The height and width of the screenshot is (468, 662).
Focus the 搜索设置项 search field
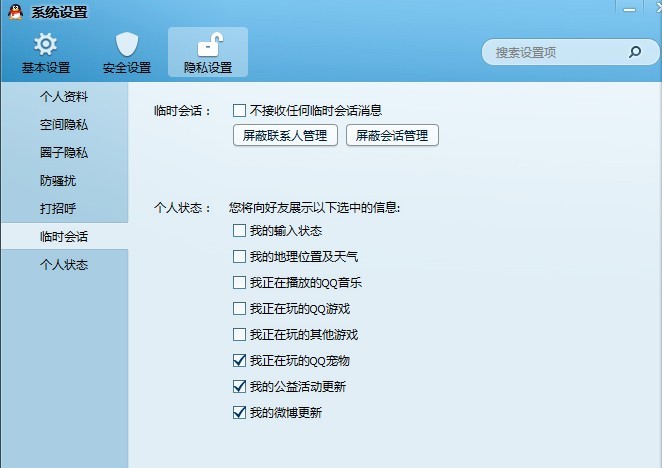coord(570,52)
